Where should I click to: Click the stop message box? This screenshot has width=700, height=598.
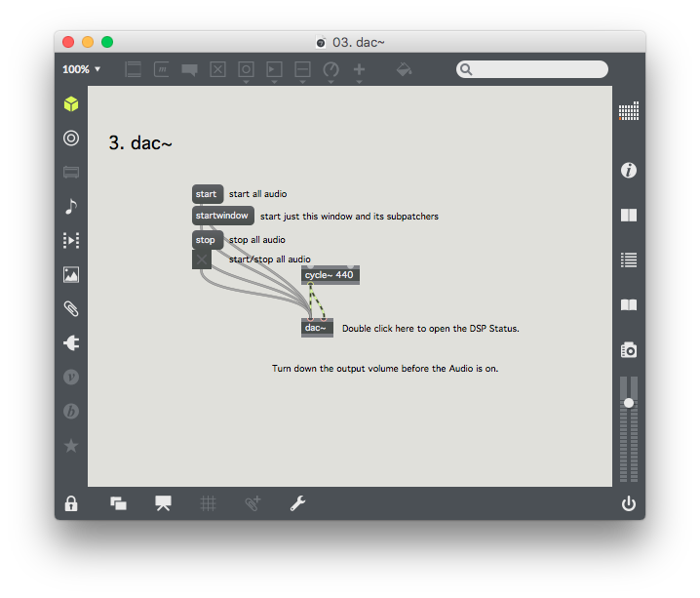(207, 240)
